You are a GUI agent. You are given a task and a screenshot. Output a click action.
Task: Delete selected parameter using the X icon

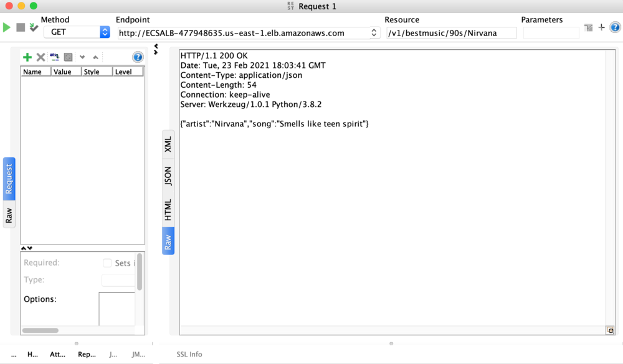point(41,57)
